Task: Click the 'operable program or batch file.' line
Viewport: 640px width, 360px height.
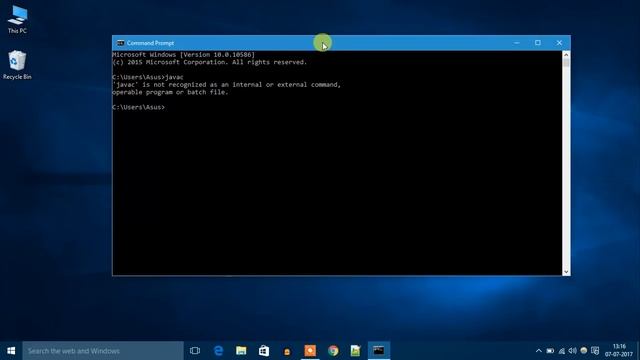Action: pos(170,92)
